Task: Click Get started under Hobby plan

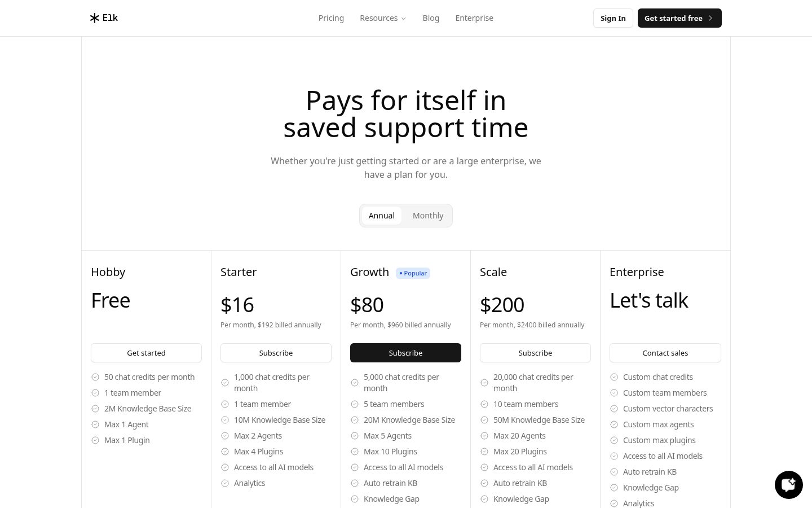Action: tap(146, 353)
